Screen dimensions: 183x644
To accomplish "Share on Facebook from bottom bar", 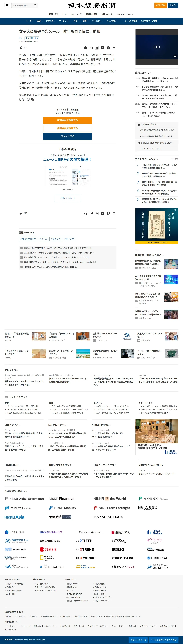I will pyautogui.click(x=108, y=213).
